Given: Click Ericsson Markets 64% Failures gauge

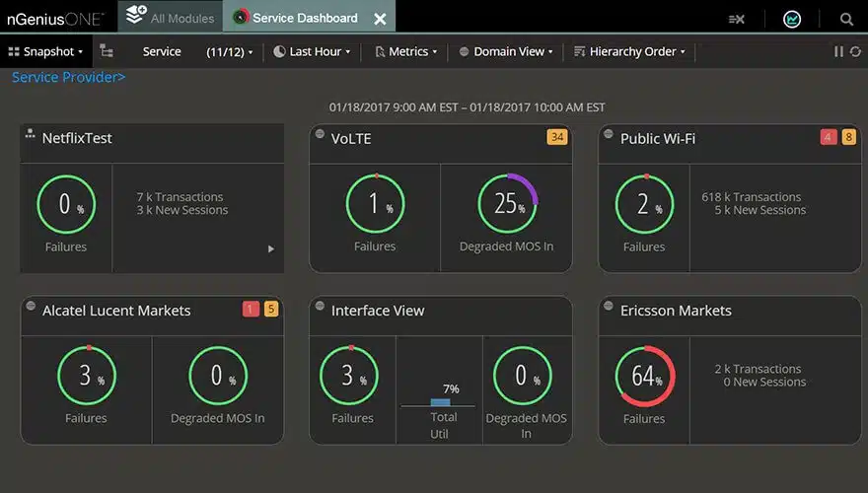Looking at the screenshot, I should pyautogui.click(x=645, y=377).
